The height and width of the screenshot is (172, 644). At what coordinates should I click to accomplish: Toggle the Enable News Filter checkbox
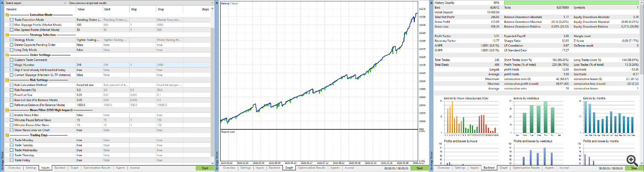[x=11, y=115]
